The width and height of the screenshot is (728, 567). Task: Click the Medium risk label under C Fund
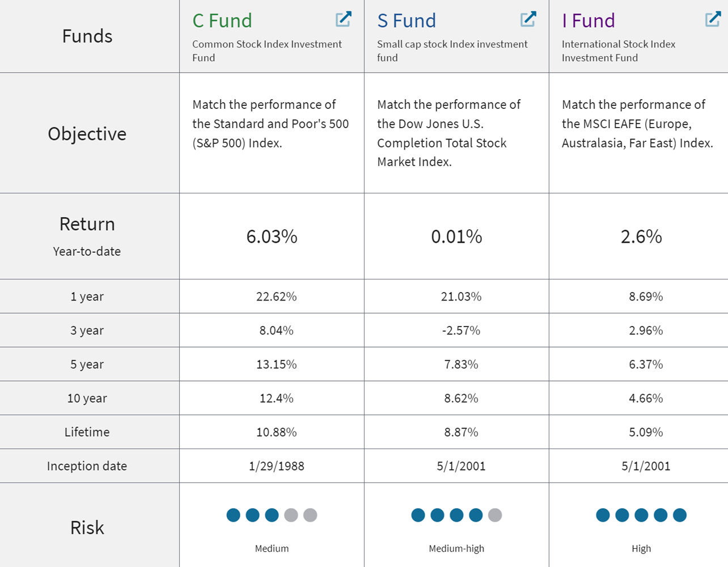pyautogui.click(x=272, y=548)
